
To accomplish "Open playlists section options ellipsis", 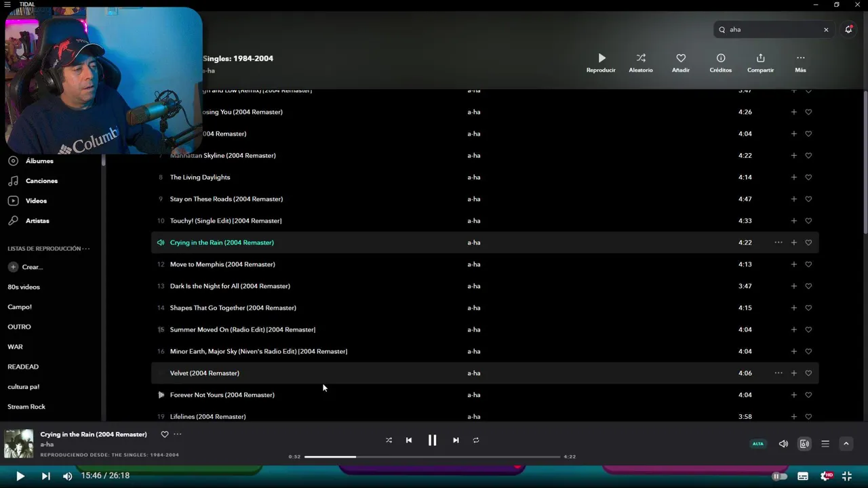I will click(86, 249).
